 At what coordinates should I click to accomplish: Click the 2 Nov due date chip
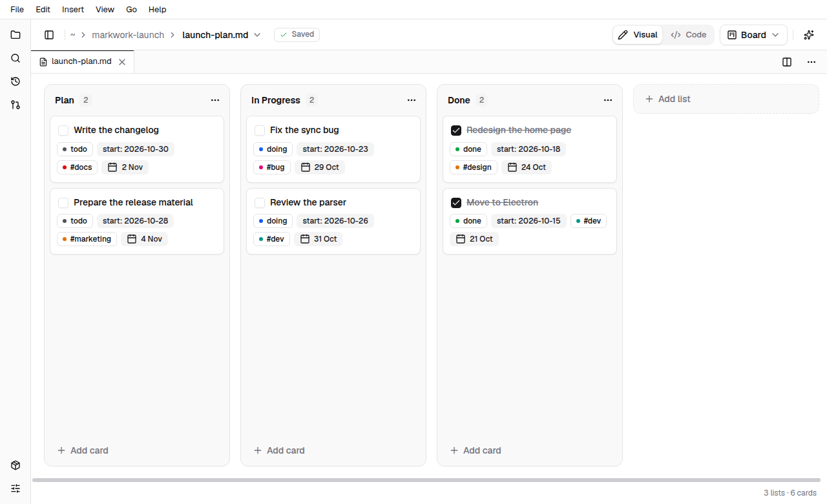[125, 167]
